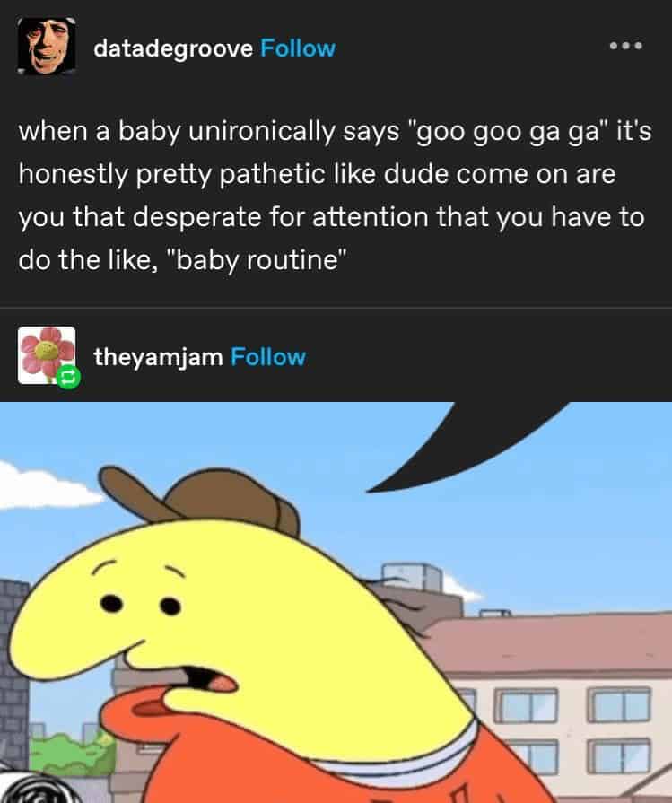Follow theyamjam
The image size is (672, 803).
coord(268,357)
